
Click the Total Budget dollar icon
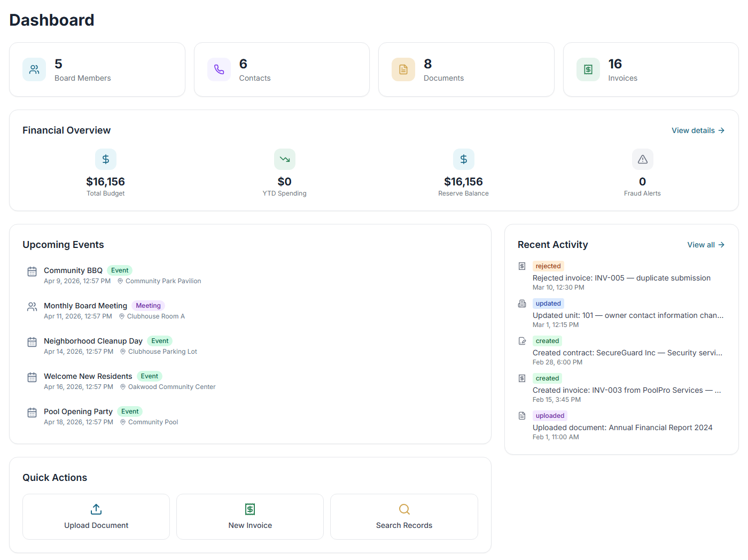(x=105, y=159)
